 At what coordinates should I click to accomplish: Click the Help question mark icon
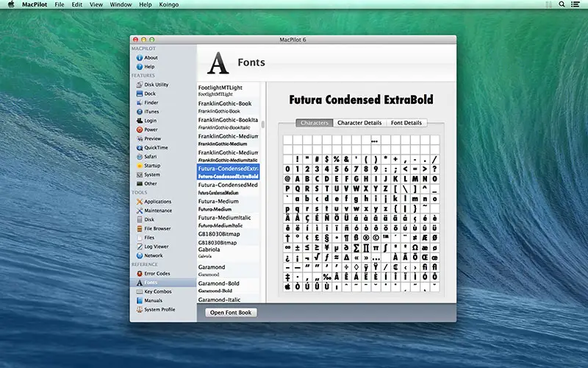point(140,66)
